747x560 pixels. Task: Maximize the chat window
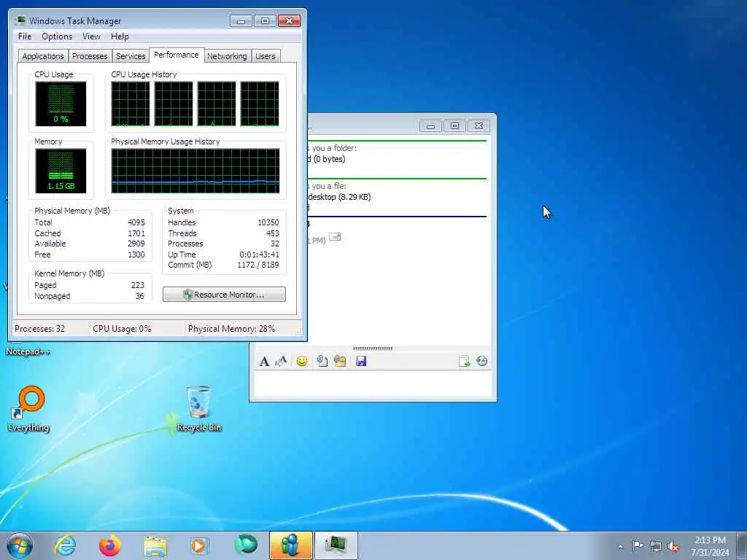[454, 125]
